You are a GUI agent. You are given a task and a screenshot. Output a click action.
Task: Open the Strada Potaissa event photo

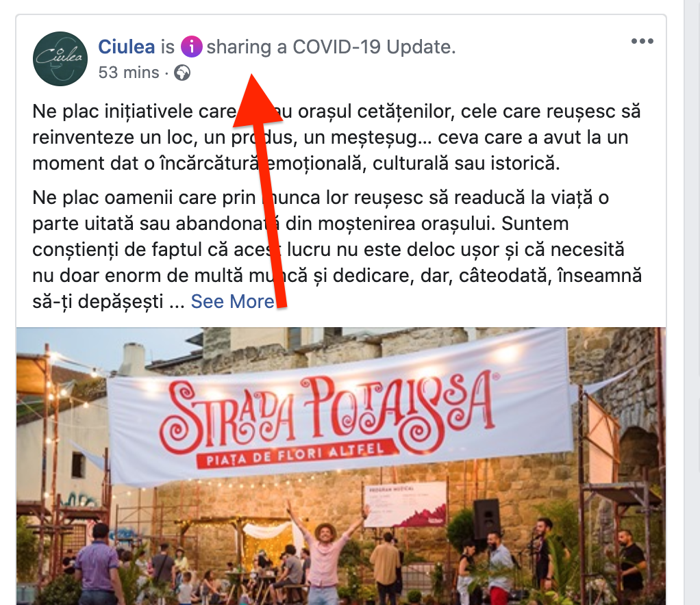tap(341, 466)
